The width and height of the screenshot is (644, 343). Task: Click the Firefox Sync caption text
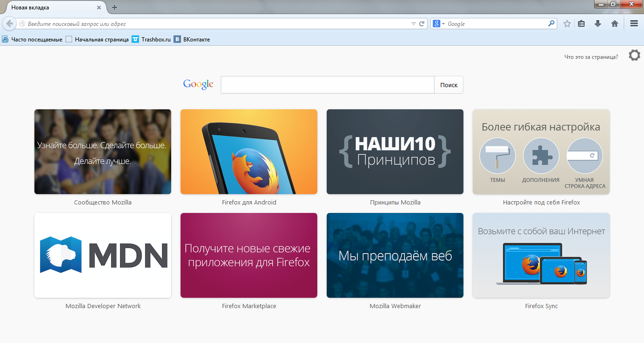point(541,306)
